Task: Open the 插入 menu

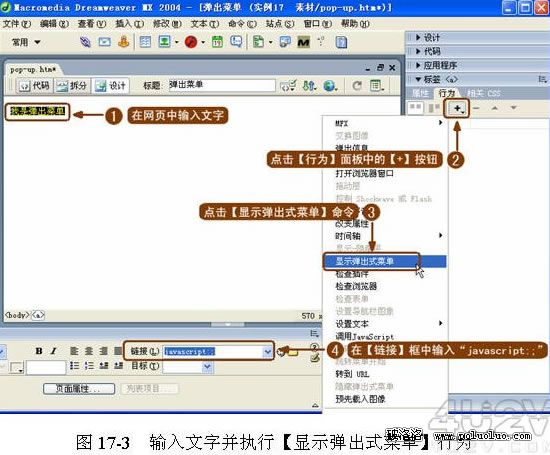Action: [x=129, y=24]
